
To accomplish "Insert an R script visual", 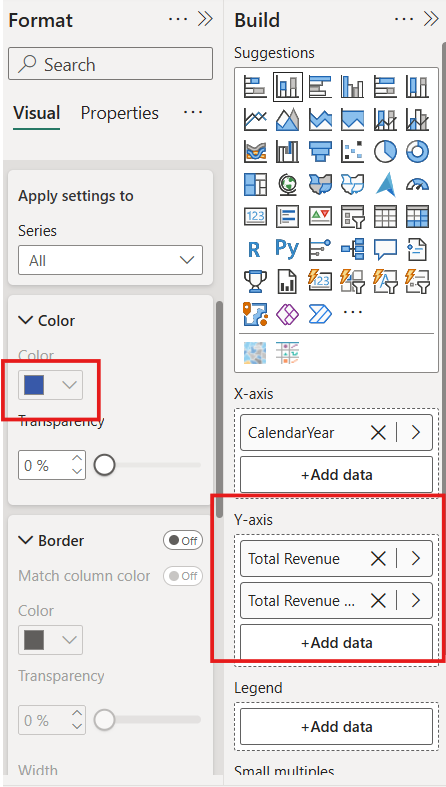I will (x=255, y=249).
